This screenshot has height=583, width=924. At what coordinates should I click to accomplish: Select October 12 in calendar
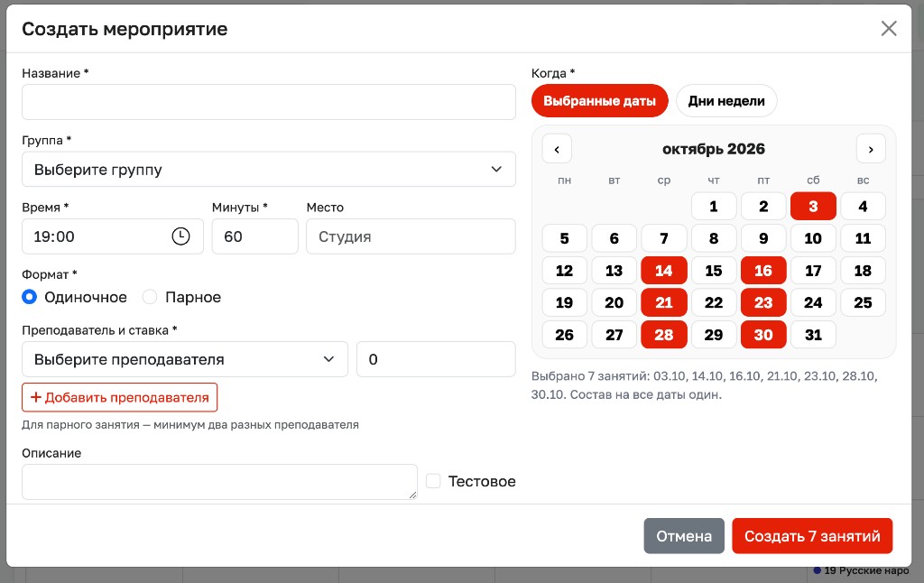[565, 271]
